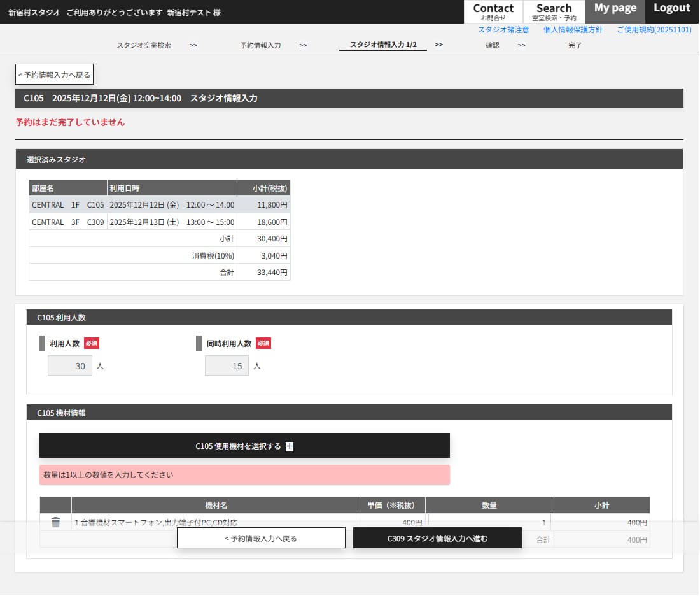Click the Logout button
This screenshot has width=700, height=596.
(671, 9)
